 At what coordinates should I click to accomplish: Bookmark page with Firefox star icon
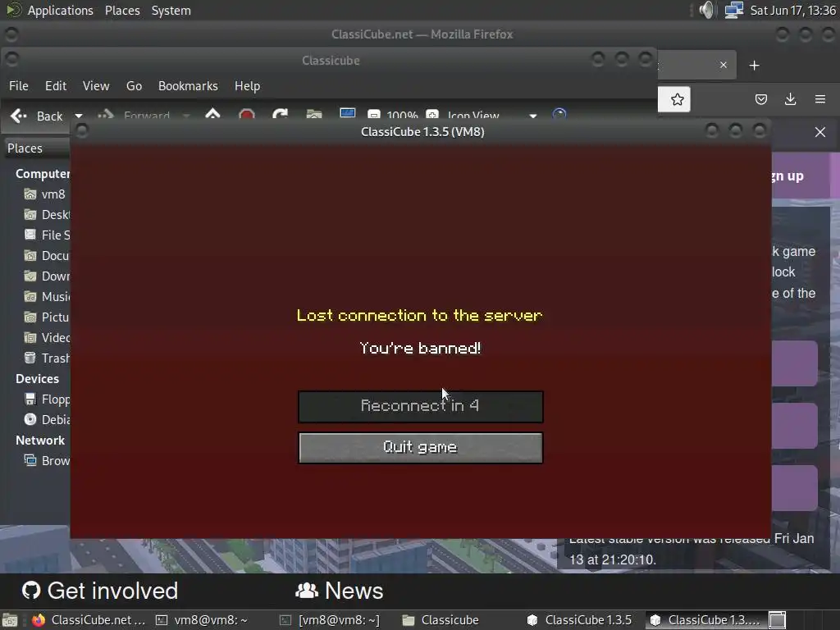(x=677, y=99)
